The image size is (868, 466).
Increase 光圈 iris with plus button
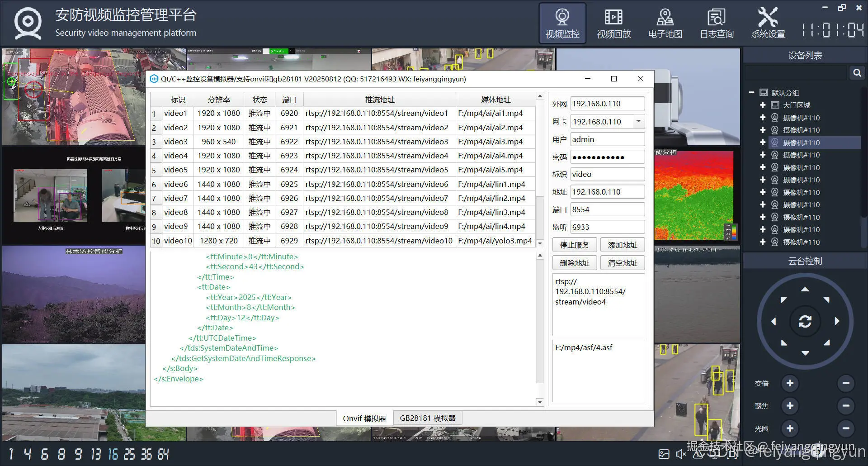(x=790, y=428)
